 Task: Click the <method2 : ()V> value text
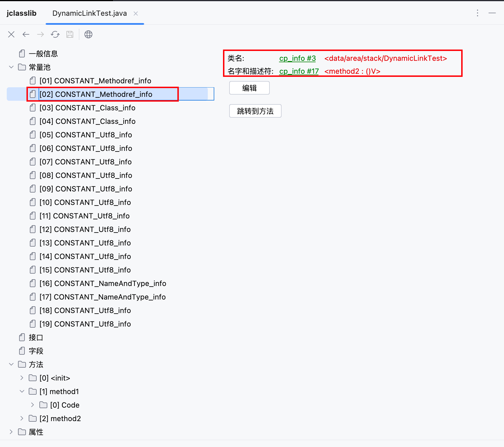tap(353, 71)
